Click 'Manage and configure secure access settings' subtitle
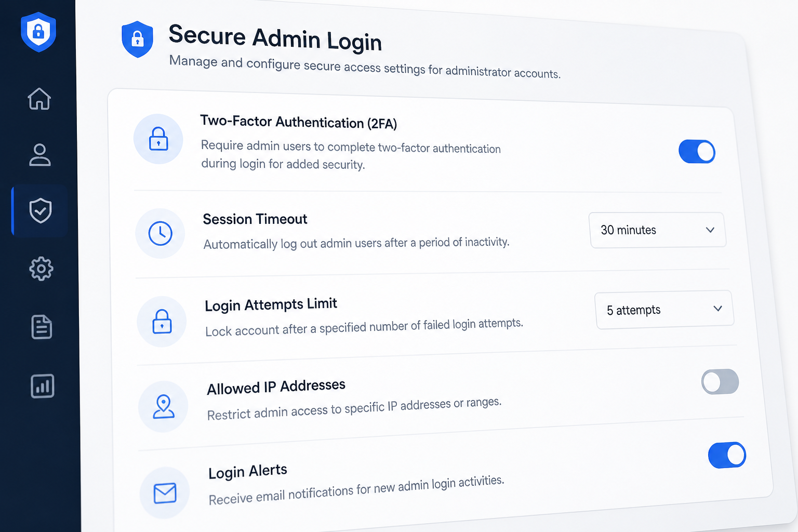This screenshot has width=798, height=532. click(x=365, y=68)
